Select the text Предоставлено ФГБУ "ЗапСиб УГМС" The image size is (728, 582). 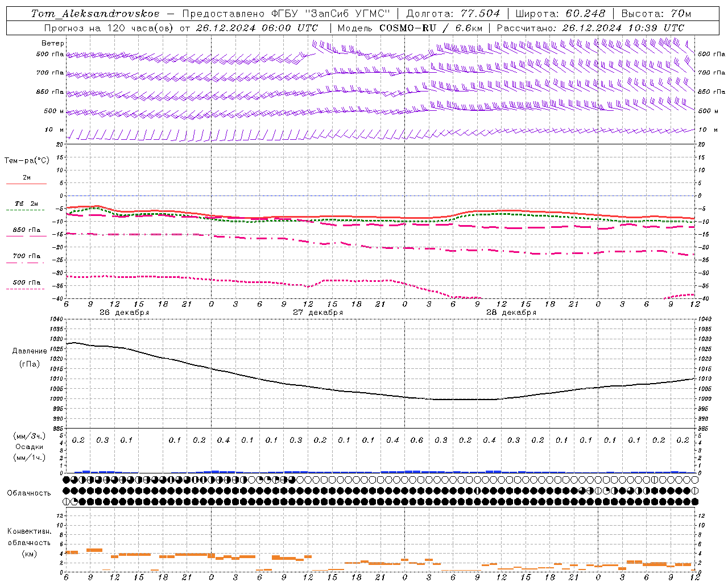point(287,14)
